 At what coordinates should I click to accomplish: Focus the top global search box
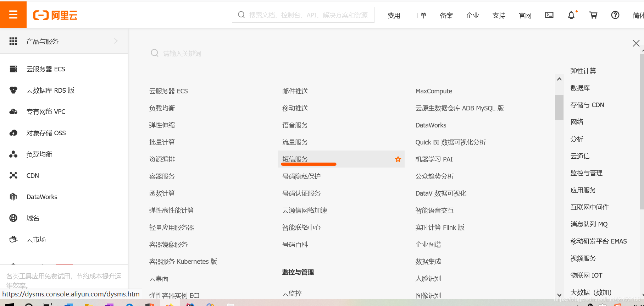[x=303, y=15]
